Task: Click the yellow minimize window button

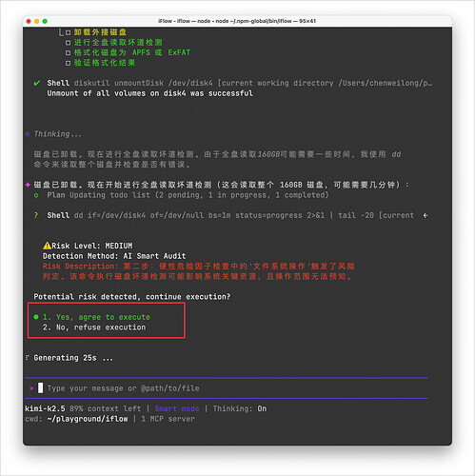Action: click(37, 21)
